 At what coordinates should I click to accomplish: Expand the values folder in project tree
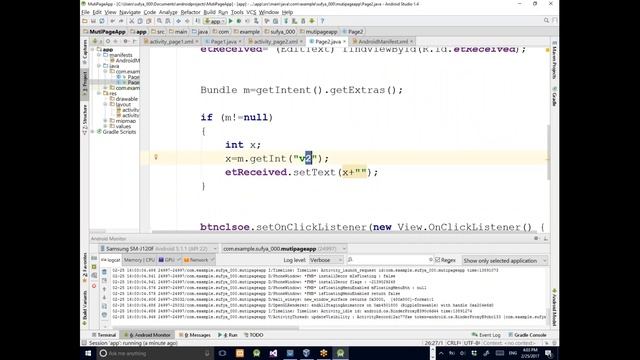tap(105, 127)
